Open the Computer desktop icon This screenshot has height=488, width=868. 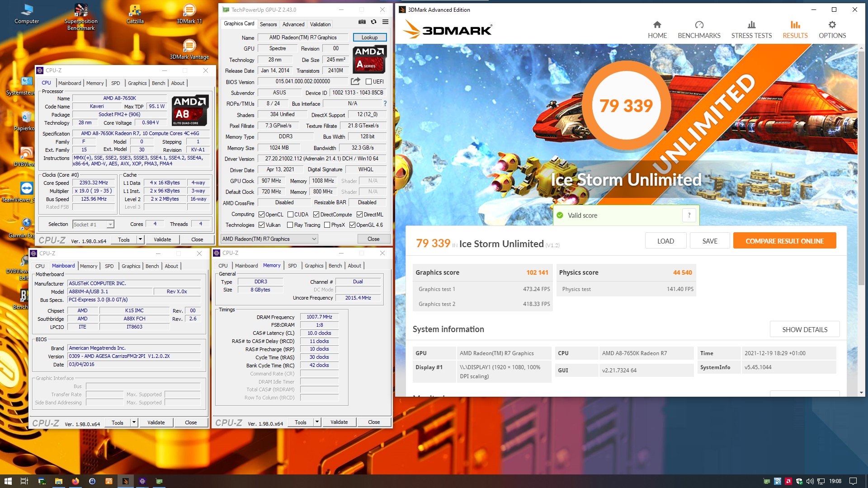(27, 14)
